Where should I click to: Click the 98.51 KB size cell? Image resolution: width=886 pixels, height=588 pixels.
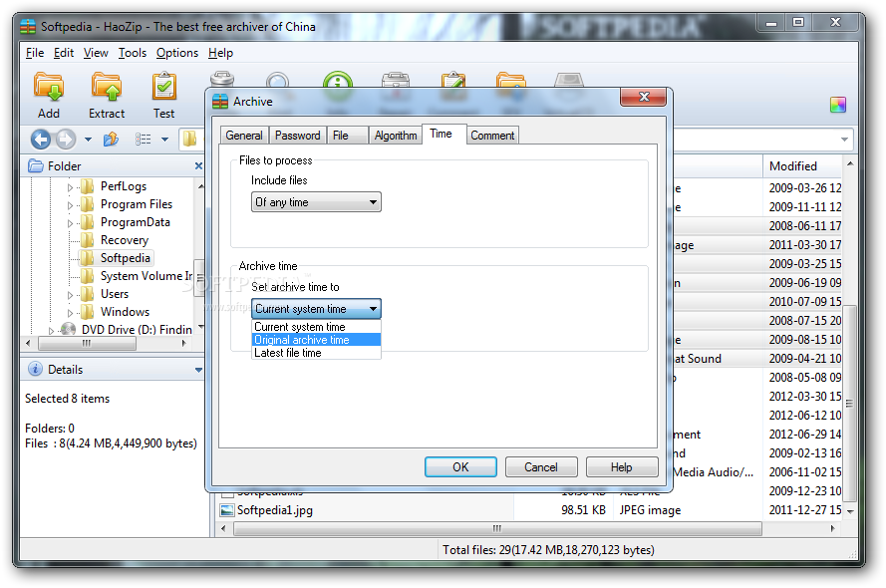[583, 510]
